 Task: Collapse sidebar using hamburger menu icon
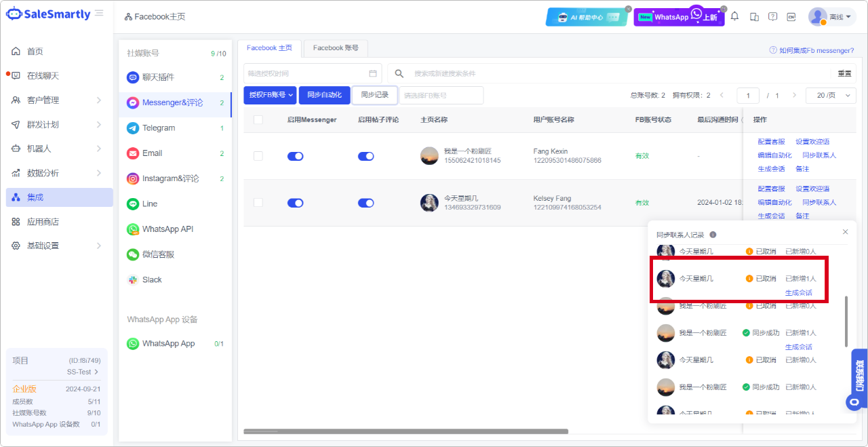(100, 14)
